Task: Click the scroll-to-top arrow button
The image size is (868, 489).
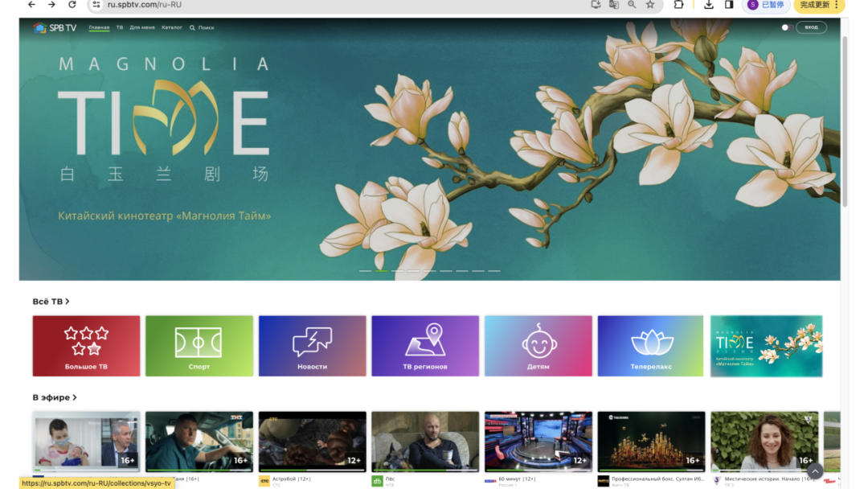Action: (x=815, y=471)
